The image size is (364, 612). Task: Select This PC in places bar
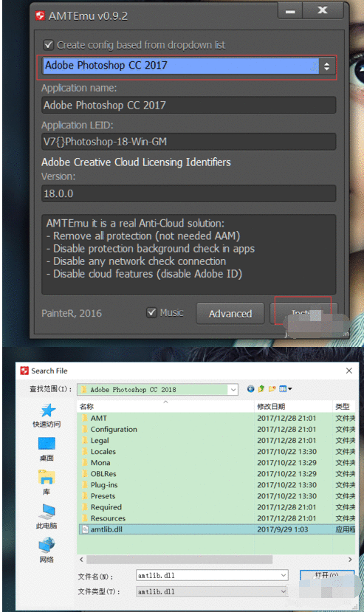click(47, 517)
